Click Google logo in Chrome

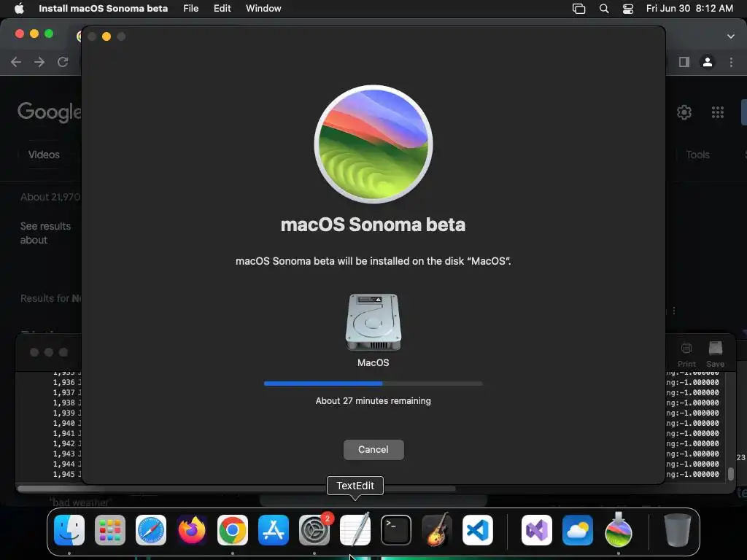pyautogui.click(x=49, y=112)
